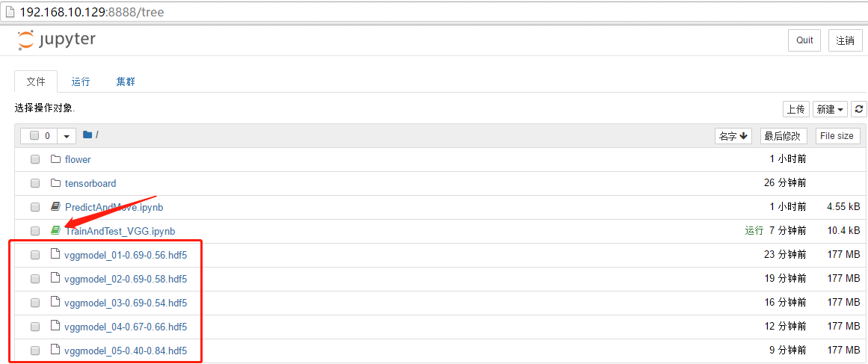Switch to the 集群 tab
This screenshot has height=364, width=868.
(x=126, y=82)
